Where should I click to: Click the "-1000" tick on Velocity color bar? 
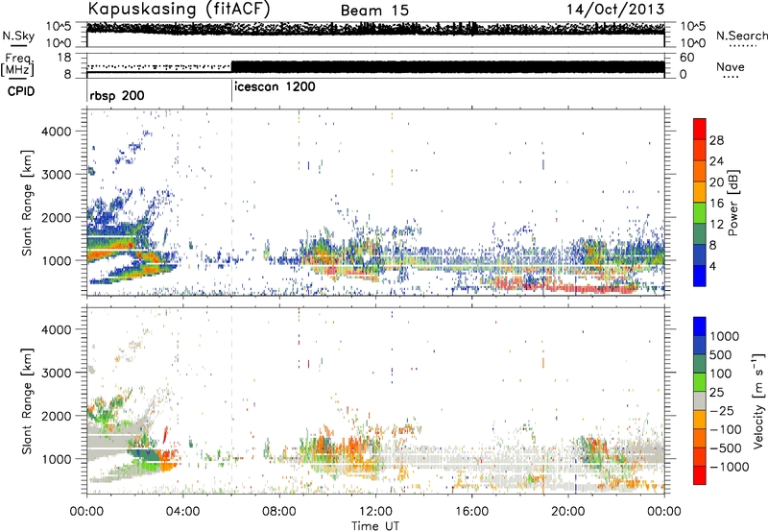coord(730,467)
